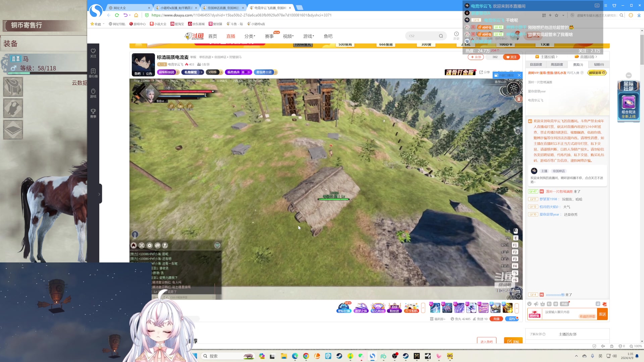
Task: Follow the streamer with 关注 button
Action: [x=511, y=57]
